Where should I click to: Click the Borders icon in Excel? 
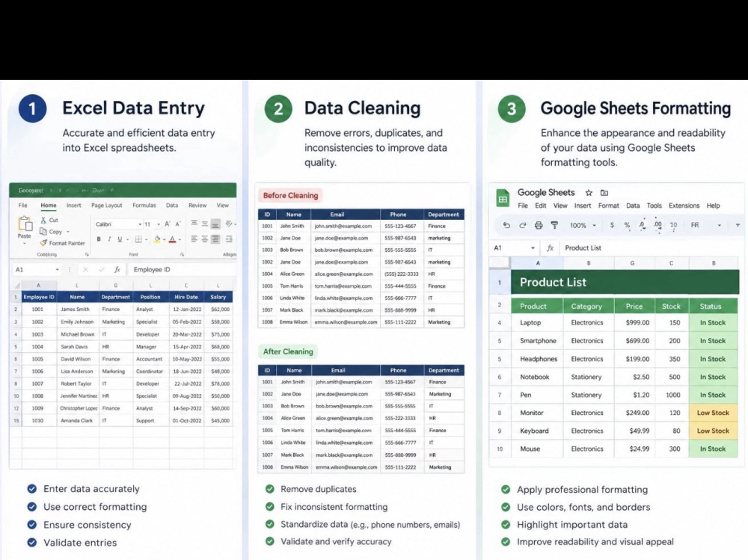click(x=138, y=239)
